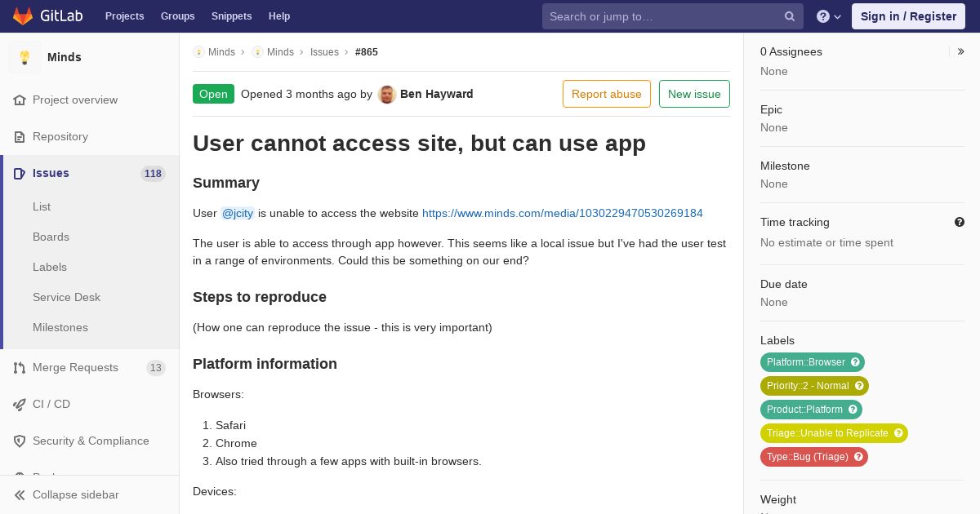The width and height of the screenshot is (980, 514).
Task: Click the Time tracking help icon
Action: (x=960, y=222)
